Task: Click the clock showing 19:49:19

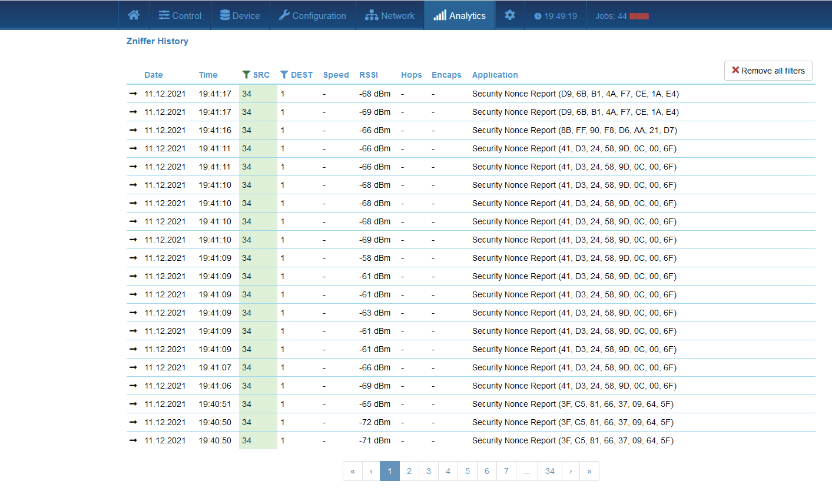Action: pos(555,16)
